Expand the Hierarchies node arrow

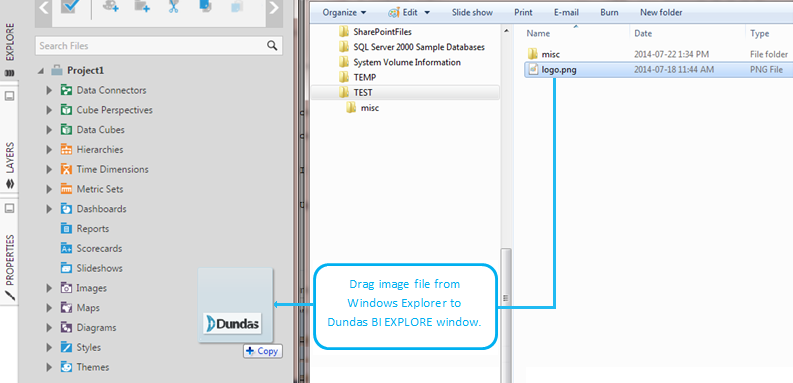(x=49, y=149)
